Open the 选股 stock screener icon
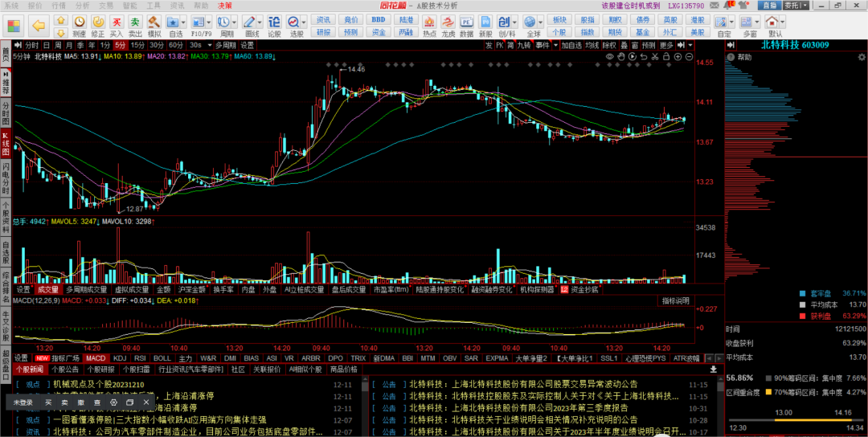Image resolution: width=868 pixels, height=437 pixels. [x=293, y=22]
